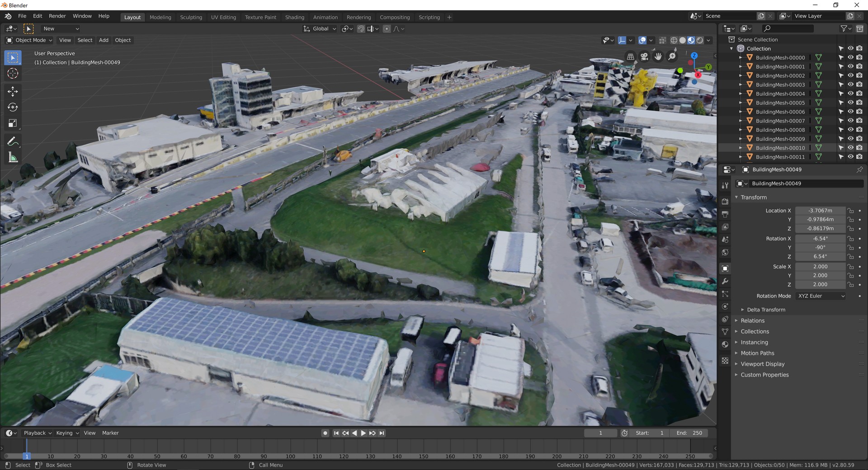Select the Move tool in toolbar
This screenshot has width=868, height=470.
[x=13, y=91]
